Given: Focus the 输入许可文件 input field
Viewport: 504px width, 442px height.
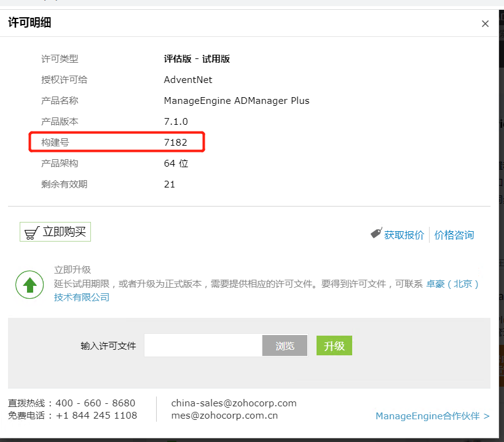Looking at the screenshot, I should [x=203, y=345].
